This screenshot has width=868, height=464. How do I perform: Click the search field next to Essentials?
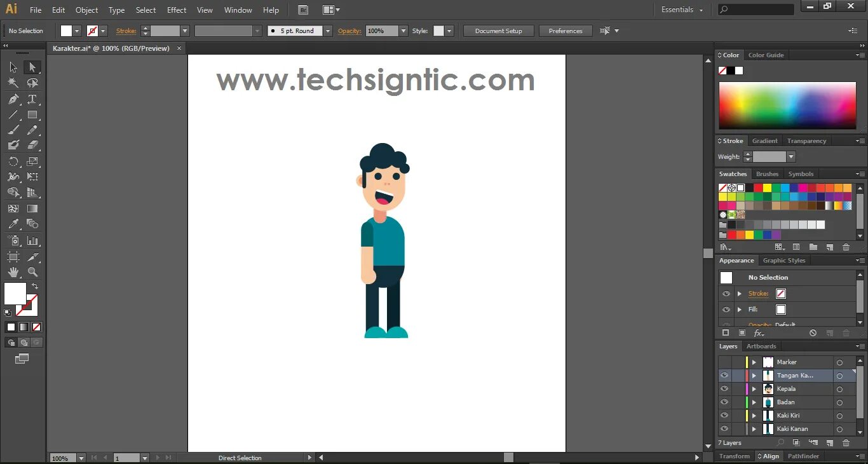pyautogui.click(x=756, y=10)
